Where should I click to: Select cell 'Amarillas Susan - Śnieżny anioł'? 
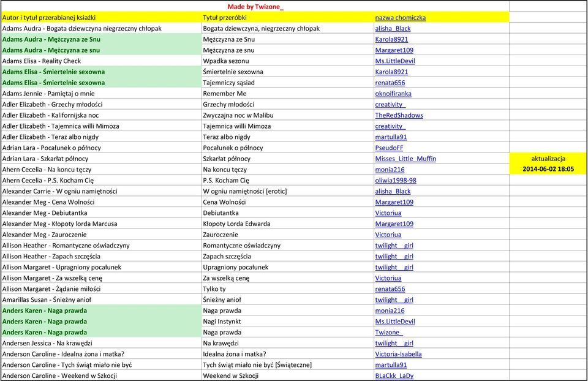click(101, 300)
